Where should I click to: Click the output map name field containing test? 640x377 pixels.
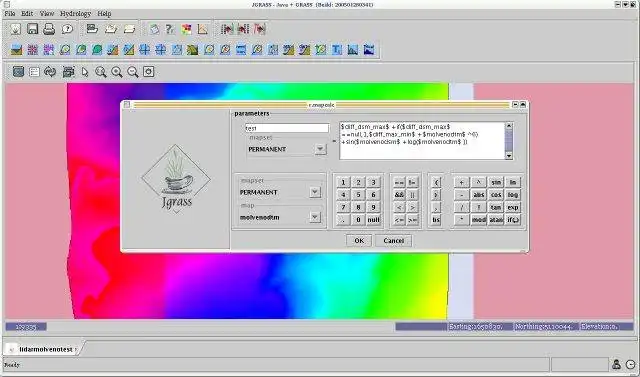point(287,128)
